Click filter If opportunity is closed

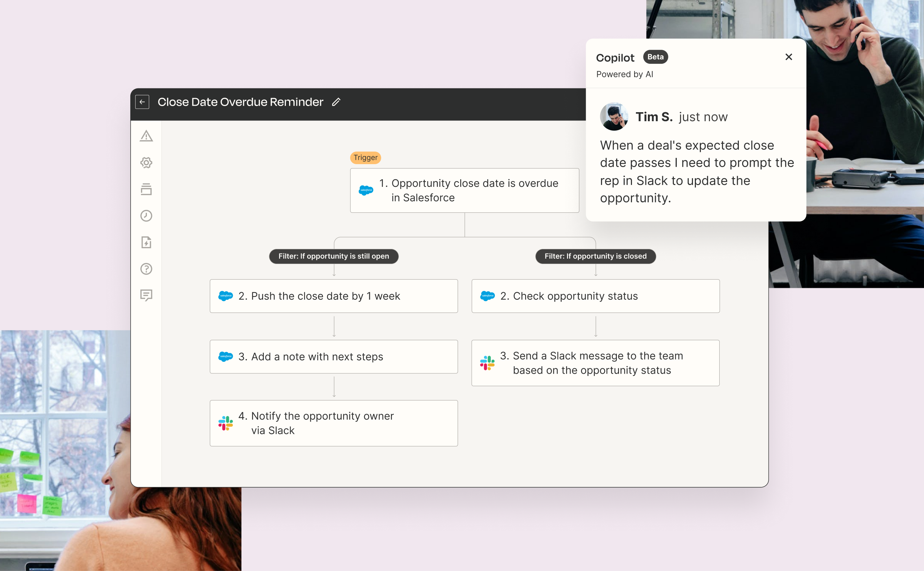[595, 256]
